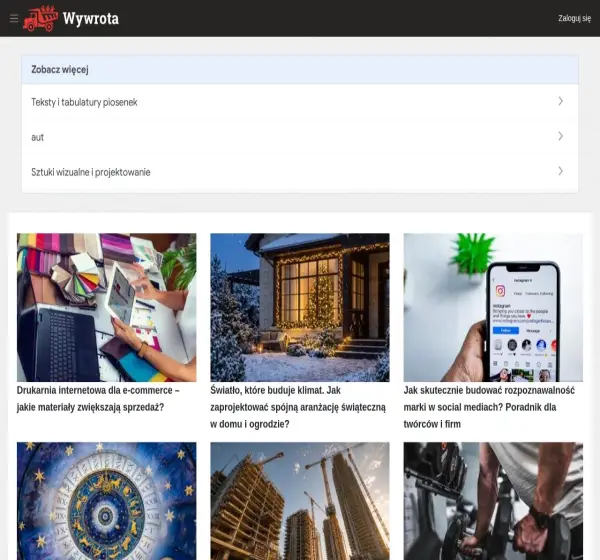Read Drukarnia internetowa dla e-commerce article

pyautogui.click(x=98, y=398)
